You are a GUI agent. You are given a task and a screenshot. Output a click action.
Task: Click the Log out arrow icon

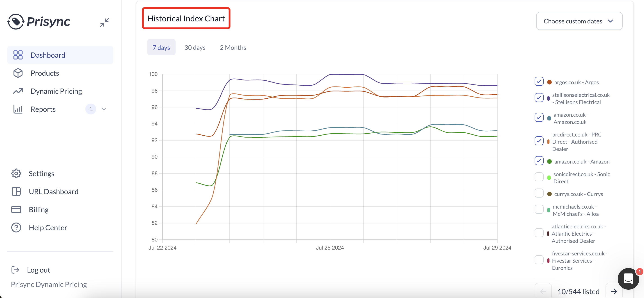tap(15, 270)
